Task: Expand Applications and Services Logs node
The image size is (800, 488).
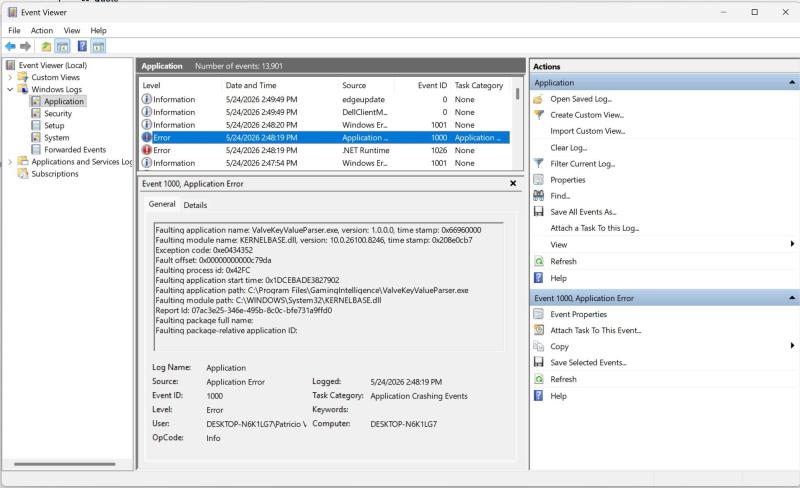Action: (10, 162)
